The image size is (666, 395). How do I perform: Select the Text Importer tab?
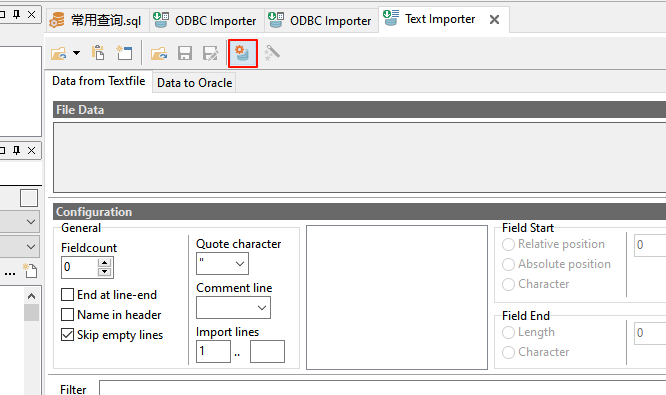440,19
